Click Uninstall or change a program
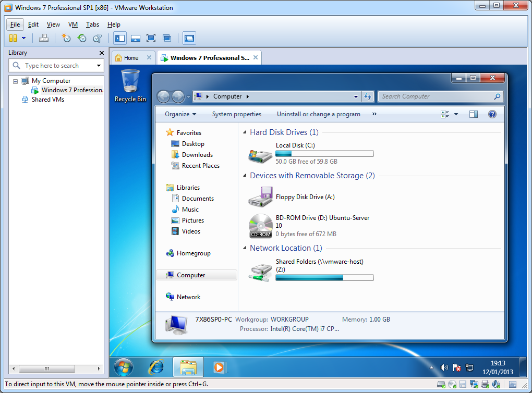The image size is (532, 393). tap(318, 114)
